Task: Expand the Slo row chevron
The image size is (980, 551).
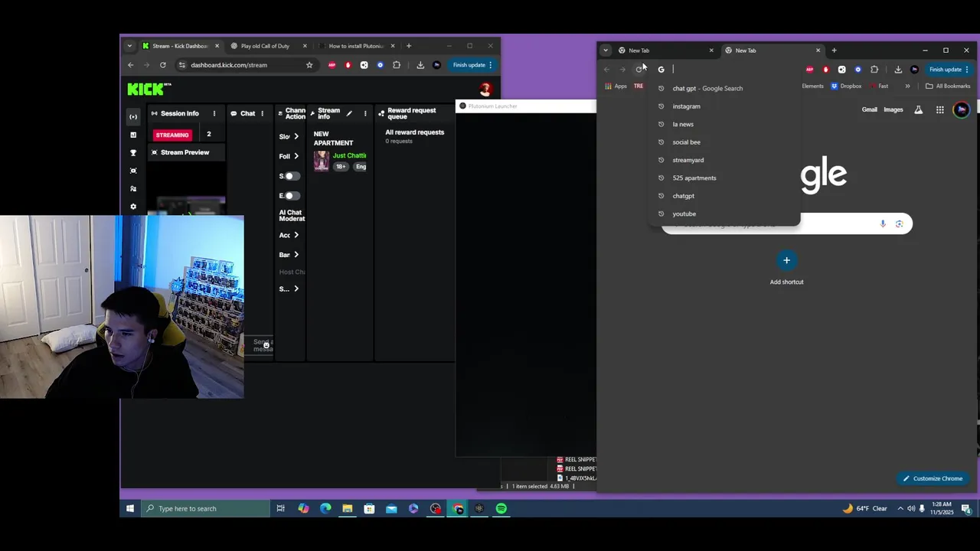Action: [x=296, y=136]
